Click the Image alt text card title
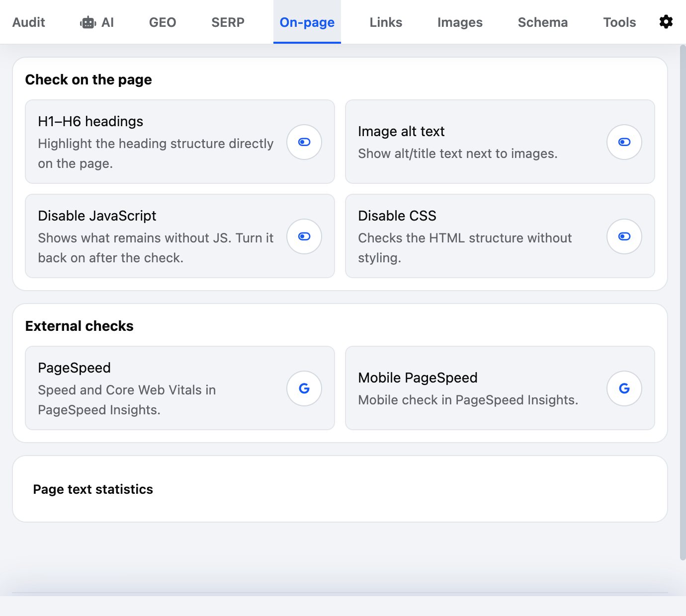The image size is (686, 616). pos(401,131)
